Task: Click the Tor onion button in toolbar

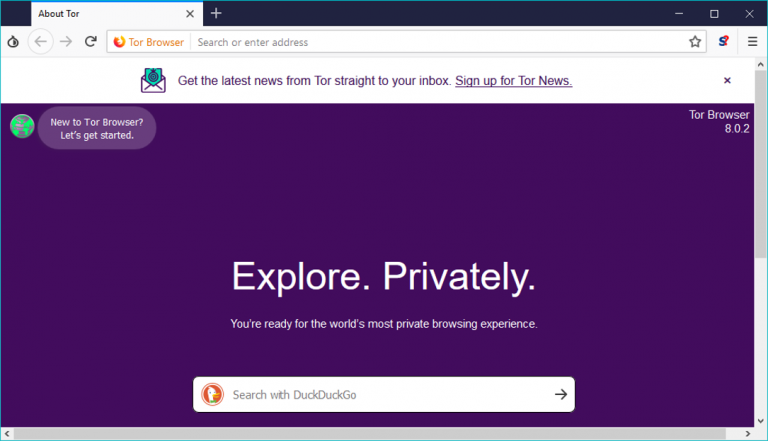Action: tap(13, 42)
